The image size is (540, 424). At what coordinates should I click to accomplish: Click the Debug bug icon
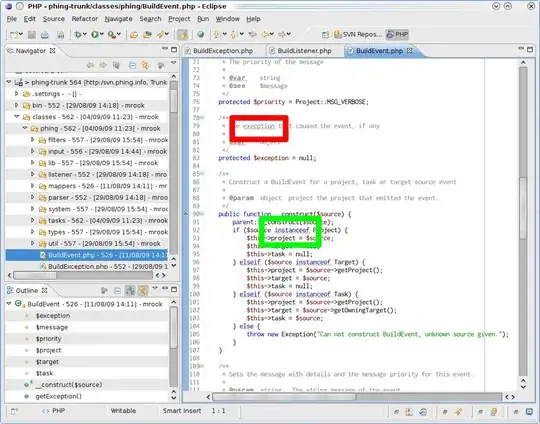pos(78,34)
